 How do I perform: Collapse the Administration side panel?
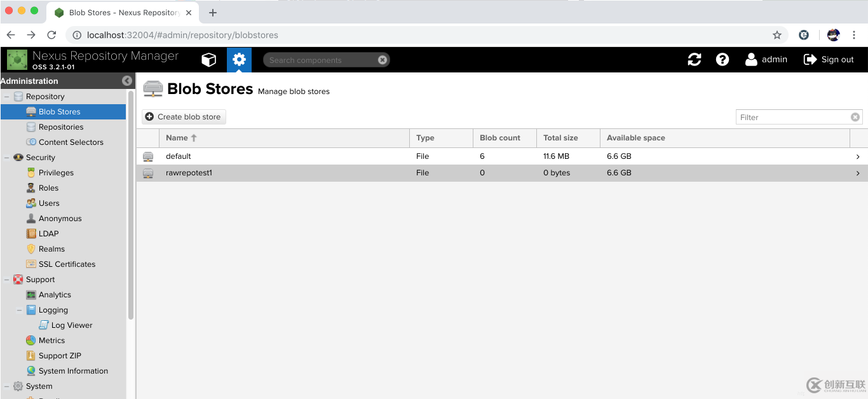[127, 81]
